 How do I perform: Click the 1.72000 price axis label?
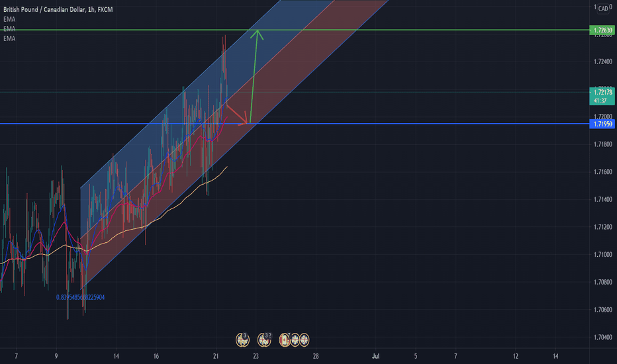(x=603, y=117)
